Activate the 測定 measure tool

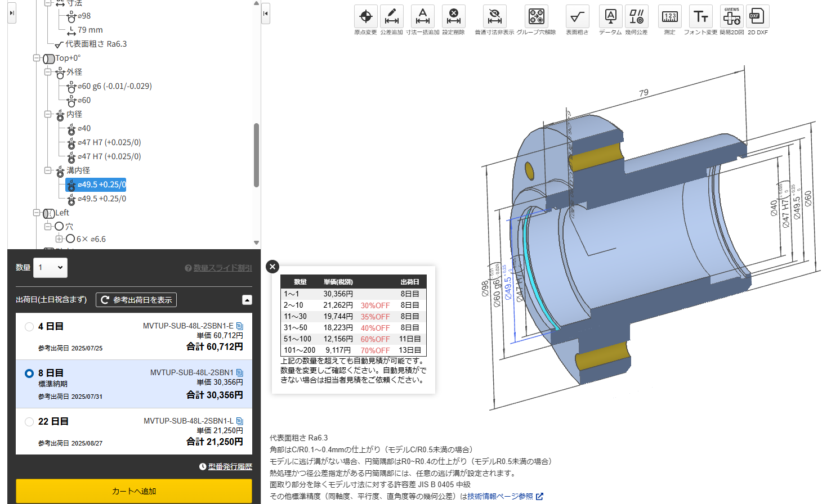tap(669, 17)
